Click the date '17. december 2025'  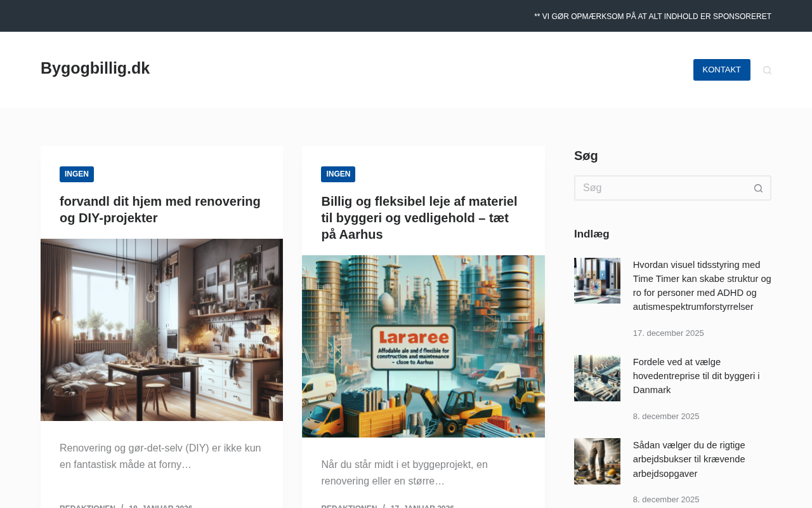point(669,333)
